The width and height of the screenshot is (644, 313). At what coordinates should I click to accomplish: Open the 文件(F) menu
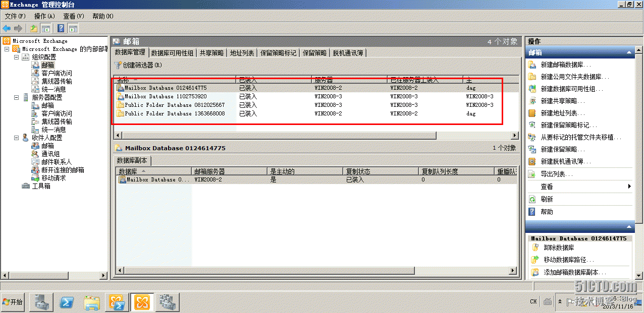tap(15, 16)
